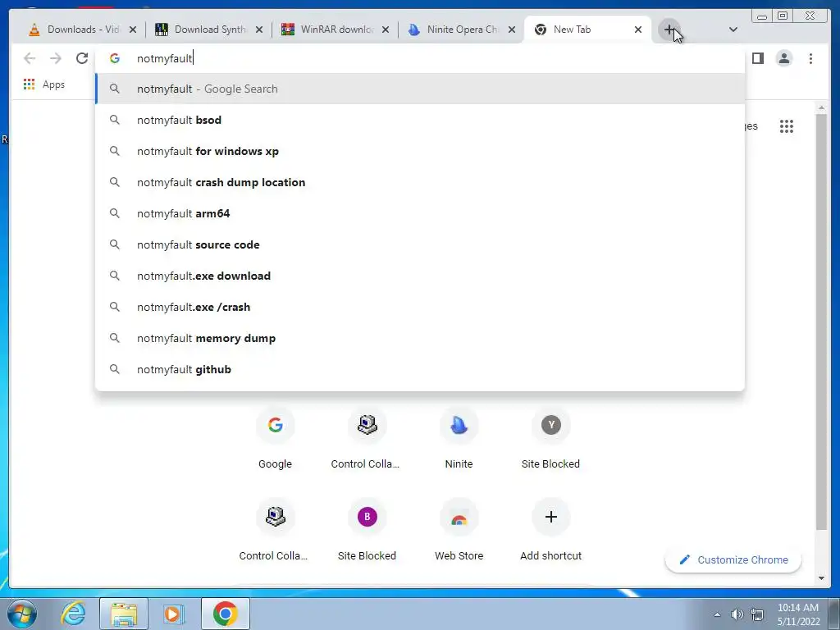
Task: Open a new tab with plus button
Action: tap(669, 30)
